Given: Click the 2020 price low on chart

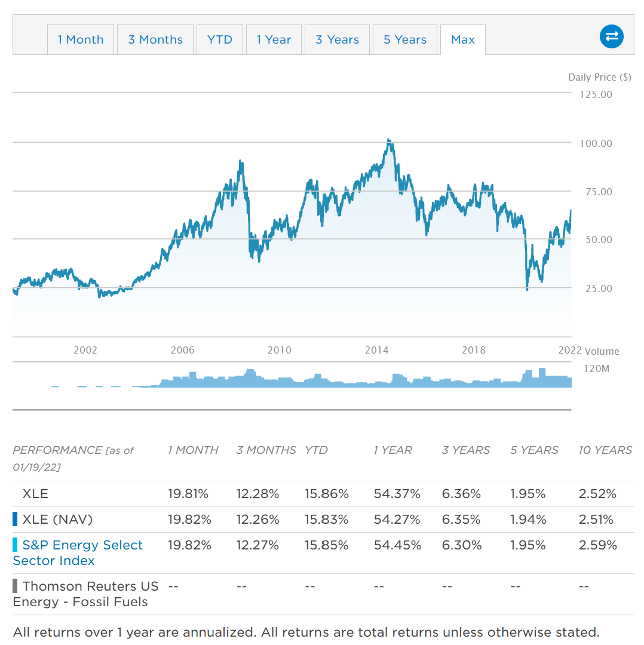Looking at the screenshot, I should point(527,289).
